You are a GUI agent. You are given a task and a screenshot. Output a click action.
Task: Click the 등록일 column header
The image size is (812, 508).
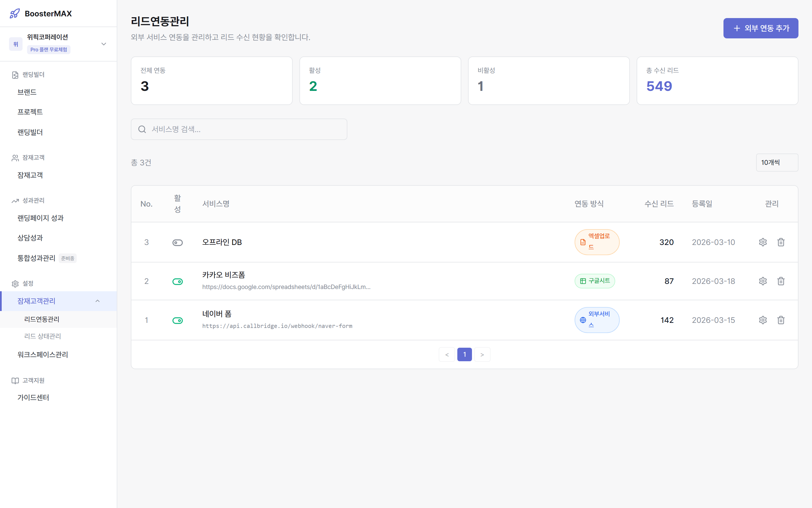tap(702, 204)
